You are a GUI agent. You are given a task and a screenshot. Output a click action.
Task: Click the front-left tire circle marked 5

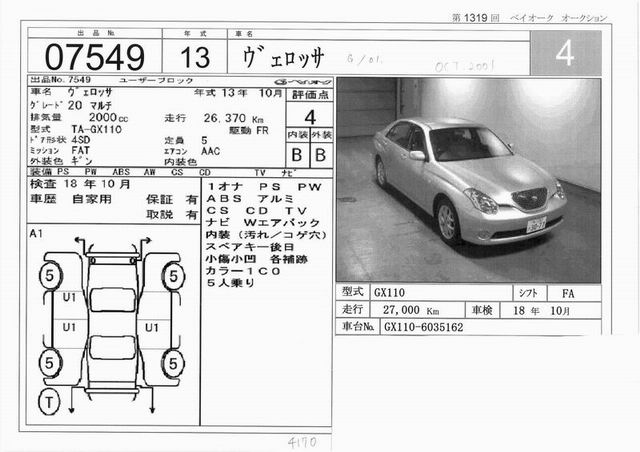(x=50, y=276)
